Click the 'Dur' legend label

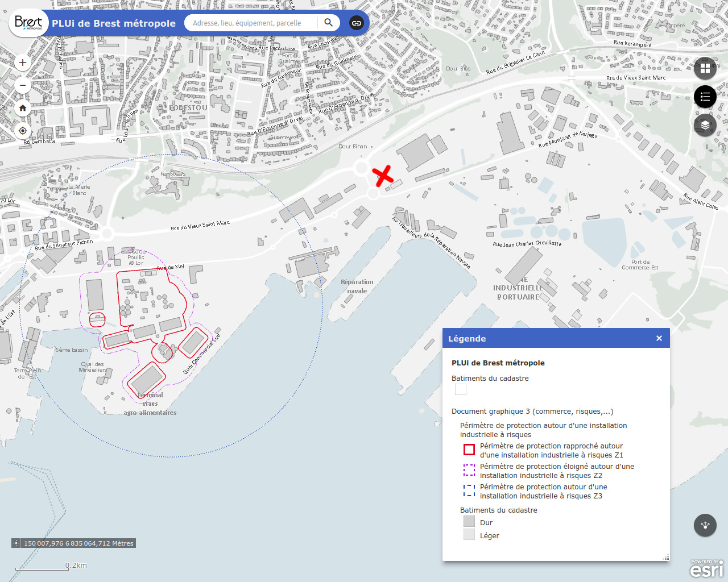point(486,523)
